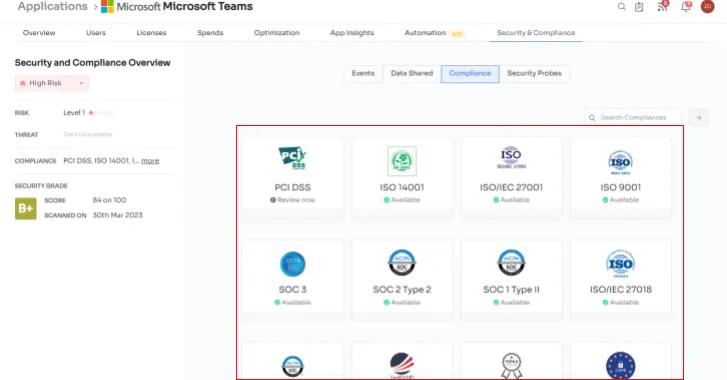The image size is (727, 380).
Task: Click the plus add compliance button
Action: point(699,118)
